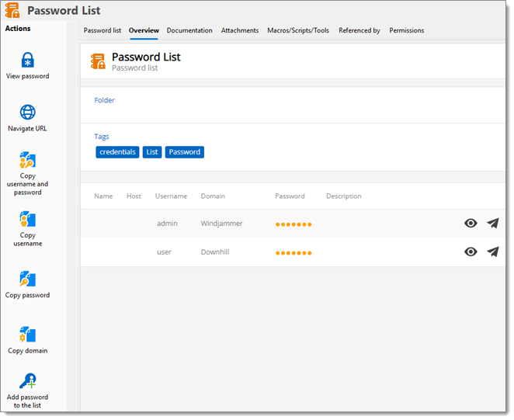Open the Documentation tab

point(189,31)
